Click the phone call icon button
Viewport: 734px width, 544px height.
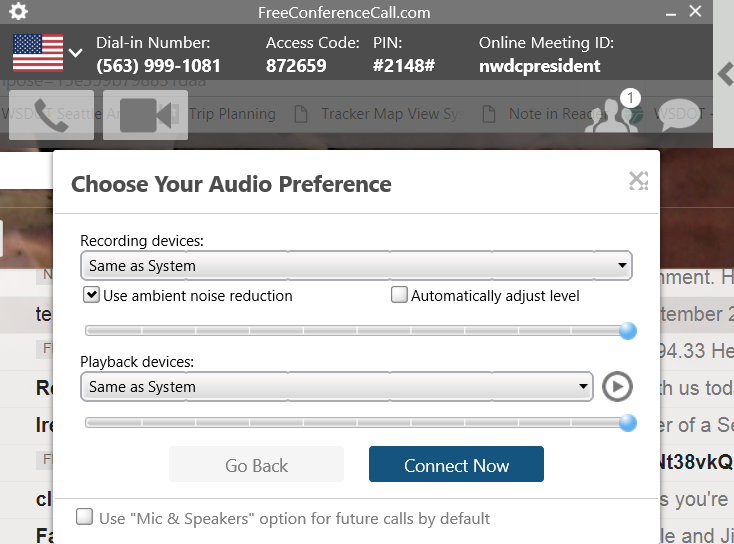pyautogui.click(x=51, y=115)
